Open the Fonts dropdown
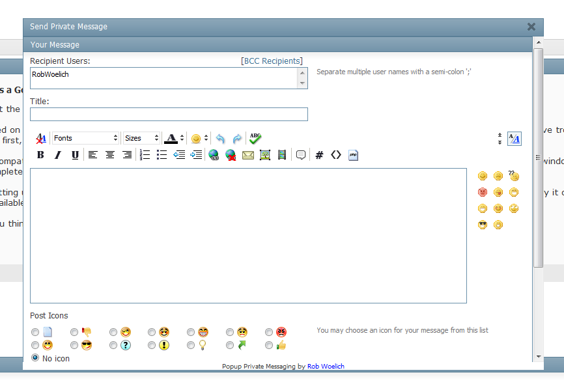This screenshot has width=564, height=392. coord(85,138)
